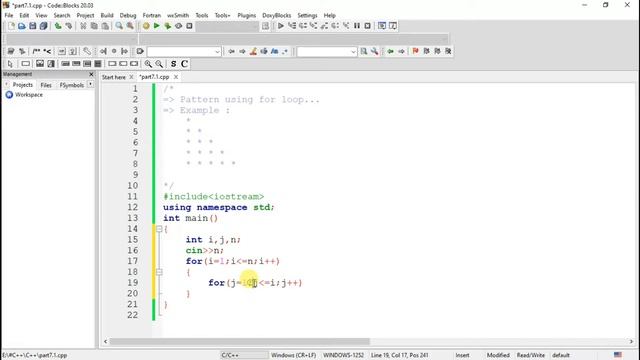Save the current file

tap(33, 26)
